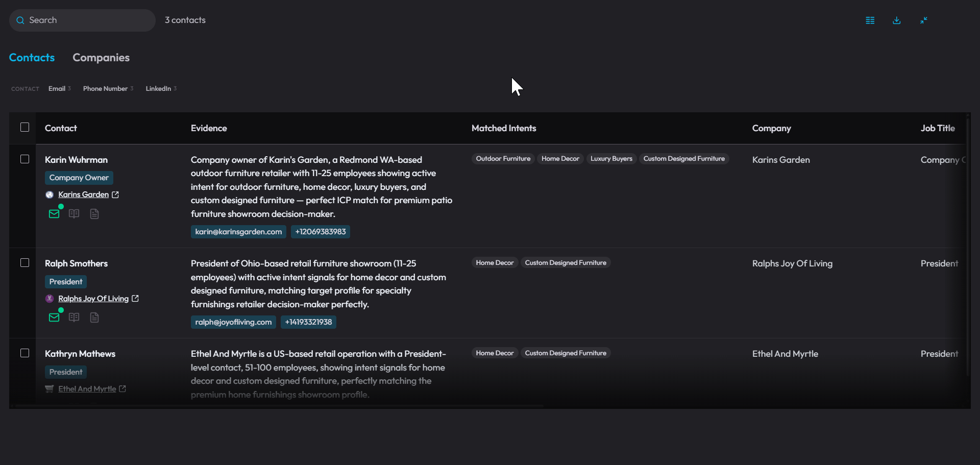
Task: Click Custom Designed Furniture tag in Karin's row
Action: [684, 159]
